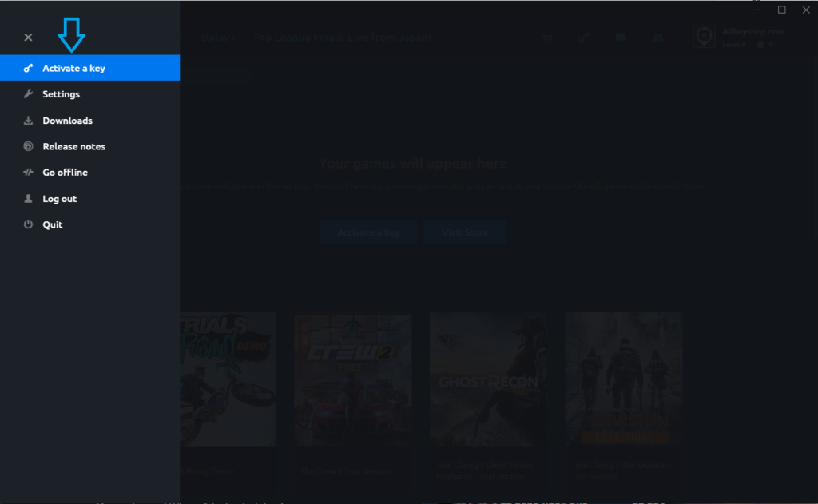Open Ghost Recon Wildlands trial thumbnail
This screenshot has height=504, width=818.
pyautogui.click(x=488, y=379)
